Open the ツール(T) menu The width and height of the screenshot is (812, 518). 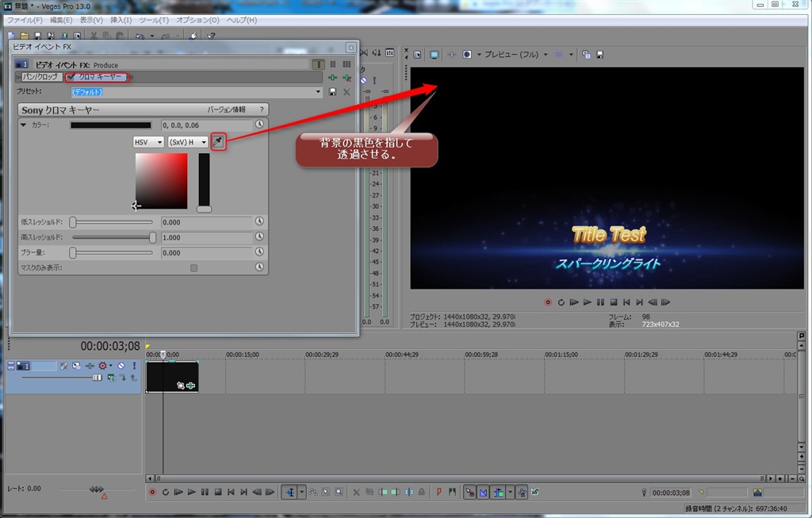click(x=154, y=20)
